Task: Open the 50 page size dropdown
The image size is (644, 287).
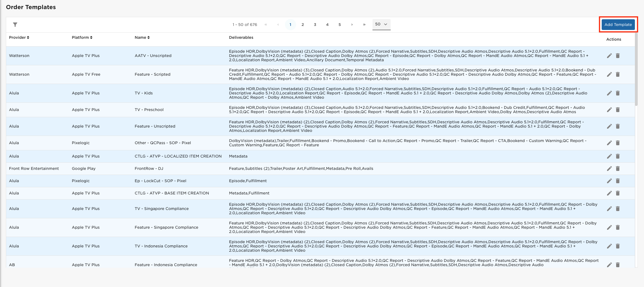Action: tap(381, 24)
